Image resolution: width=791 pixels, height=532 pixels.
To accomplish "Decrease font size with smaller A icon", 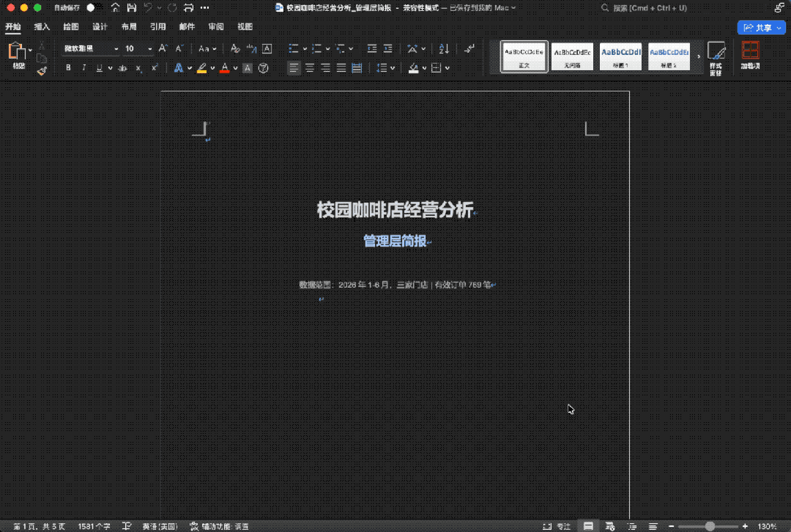I will 179,48.
